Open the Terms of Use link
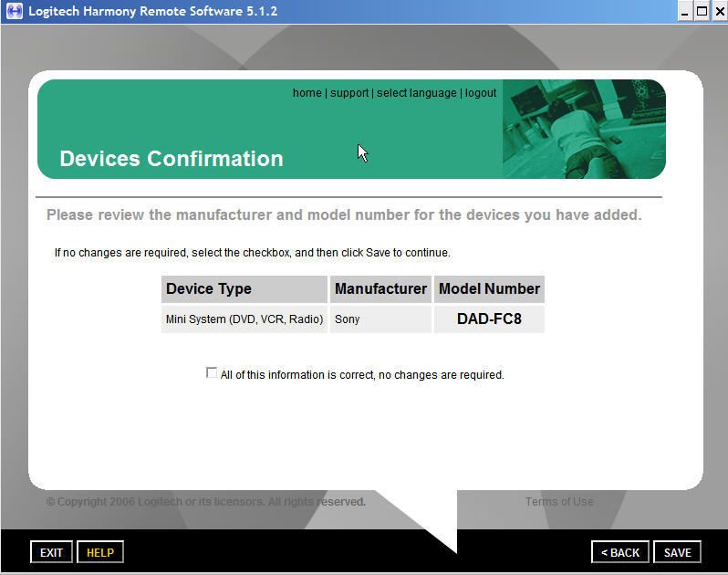Viewport: 728px width, 575px height. click(559, 502)
